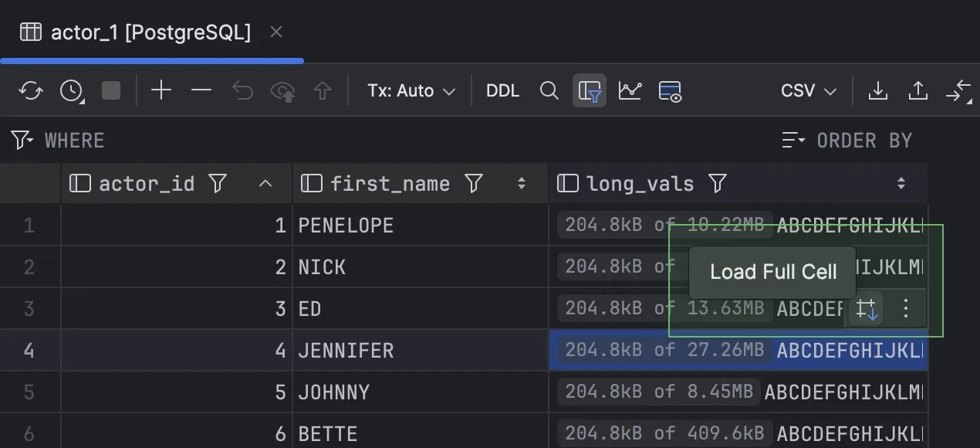
Task: Open the Tx: Auto transaction dropdown
Action: point(411,91)
